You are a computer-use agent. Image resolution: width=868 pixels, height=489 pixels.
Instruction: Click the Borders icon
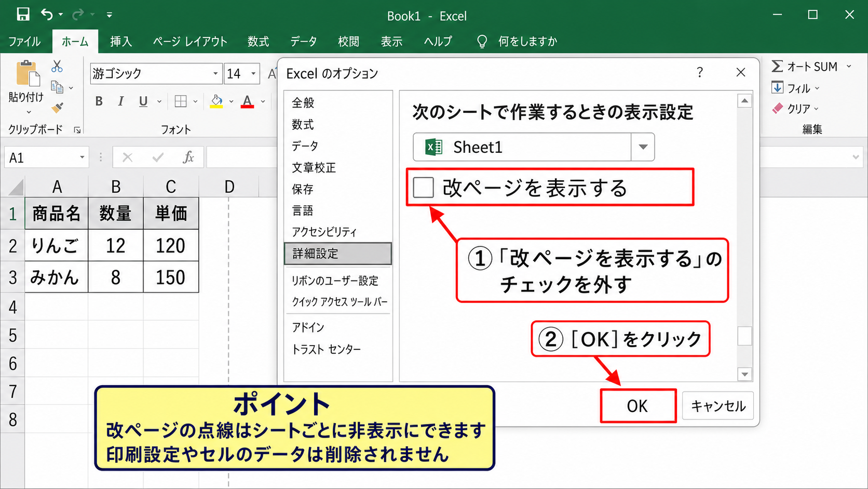coord(181,101)
